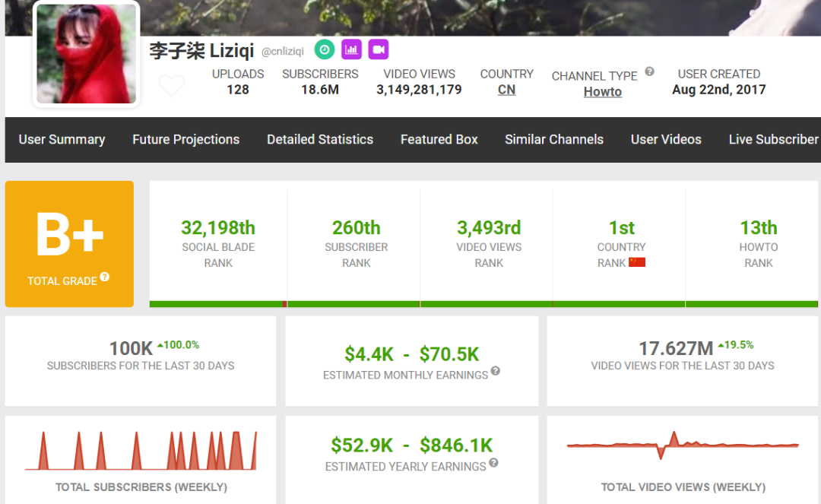Image resolution: width=821 pixels, height=504 pixels.
Task: Open help icon beside Estimated Monthly Earnings
Action: [496, 371]
